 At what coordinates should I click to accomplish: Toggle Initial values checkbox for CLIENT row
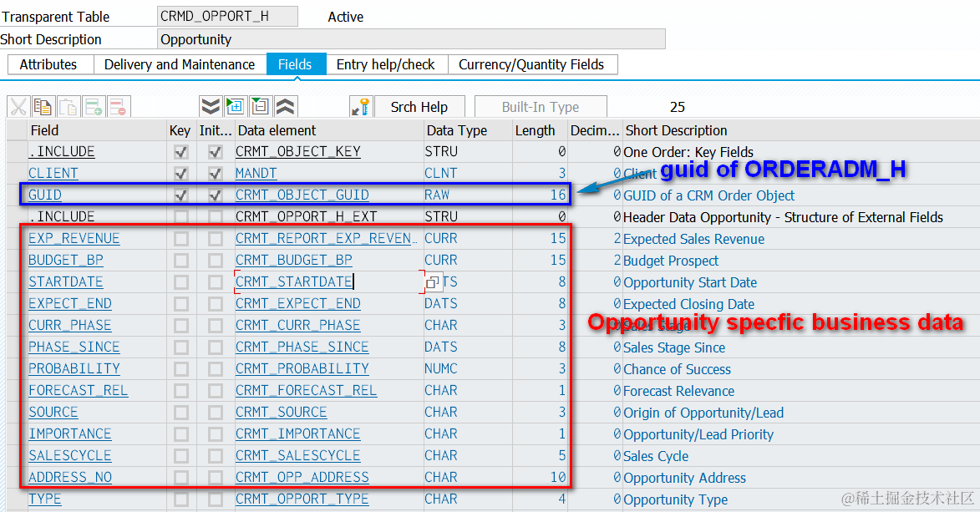(x=215, y=173)
